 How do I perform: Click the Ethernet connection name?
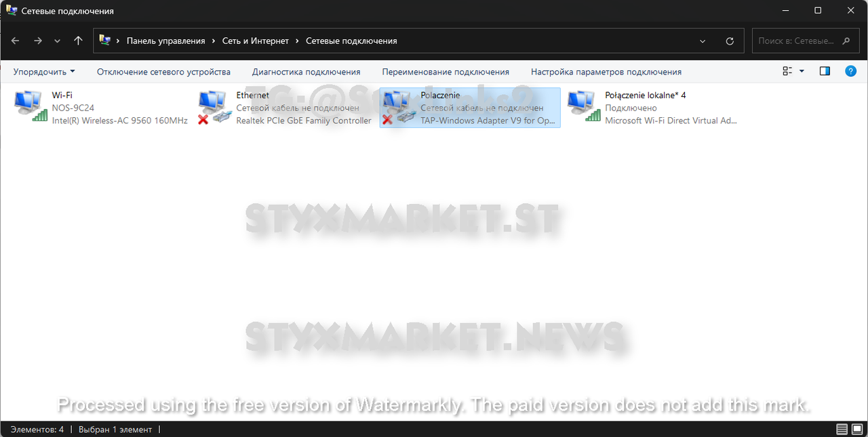[x=252, y=96]
